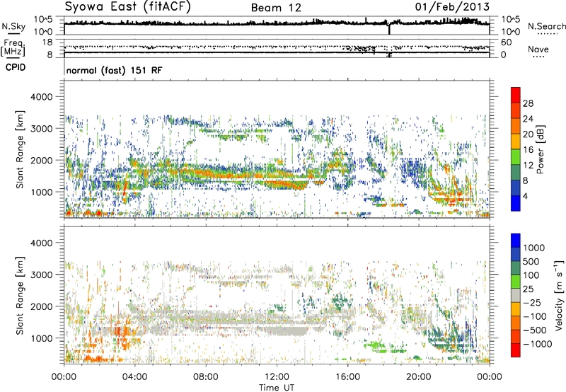Viewport: 566px width, 392px height.
Task: Click the 'N.Search' legend label
Action: click(546, 26)
